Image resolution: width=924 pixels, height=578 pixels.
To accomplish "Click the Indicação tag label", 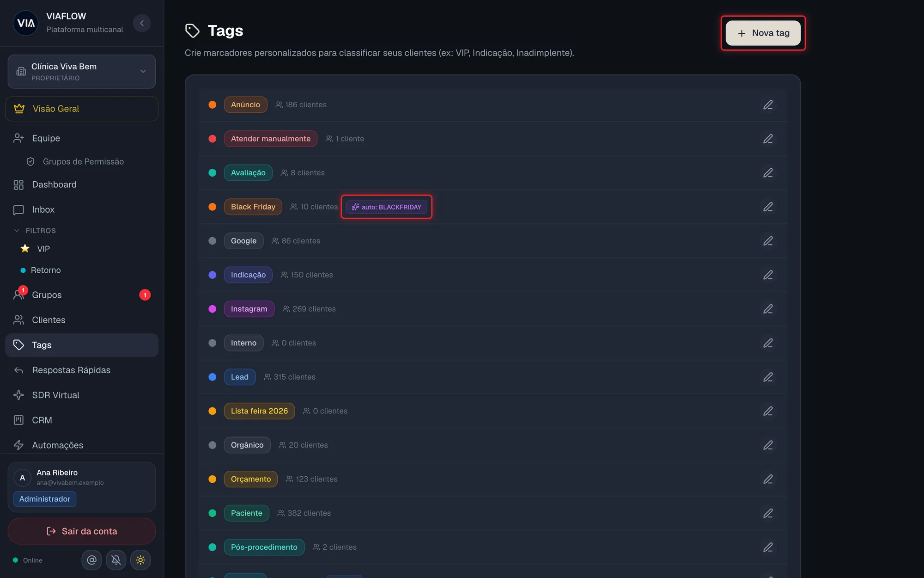I will [248, 275].
